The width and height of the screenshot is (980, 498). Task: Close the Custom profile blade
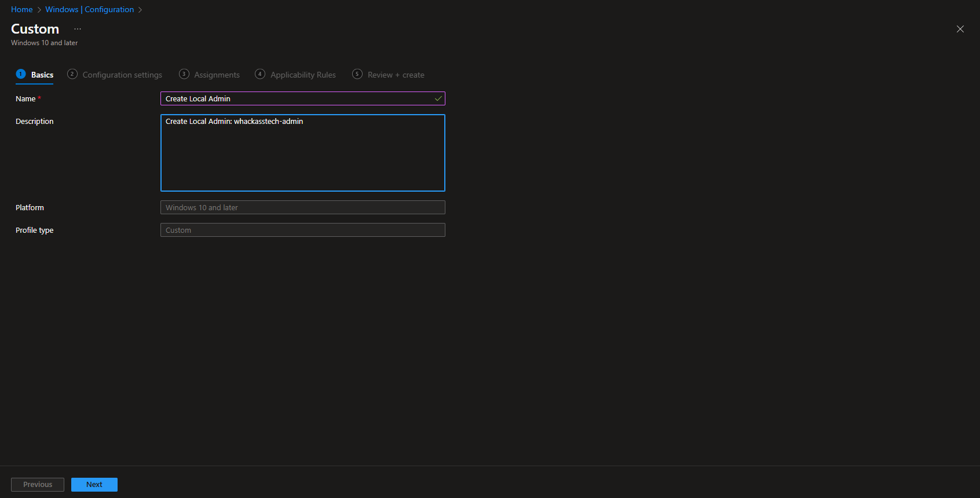point(960,29)
